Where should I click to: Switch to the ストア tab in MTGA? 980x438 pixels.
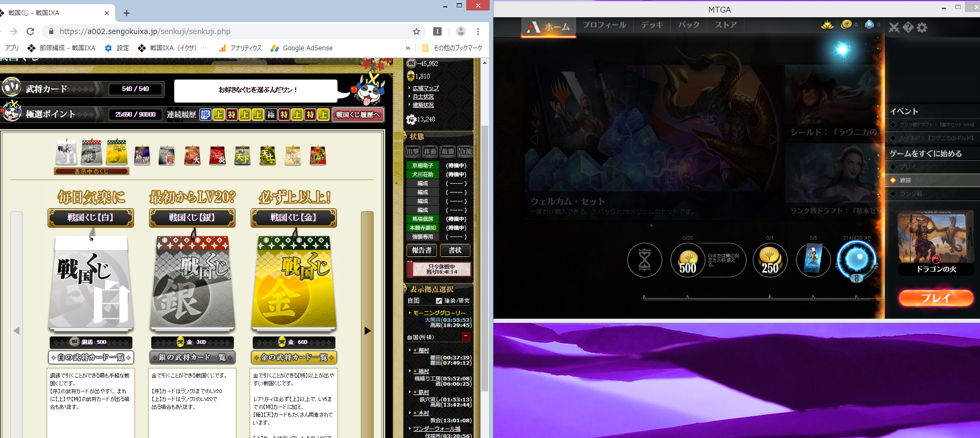726,25
